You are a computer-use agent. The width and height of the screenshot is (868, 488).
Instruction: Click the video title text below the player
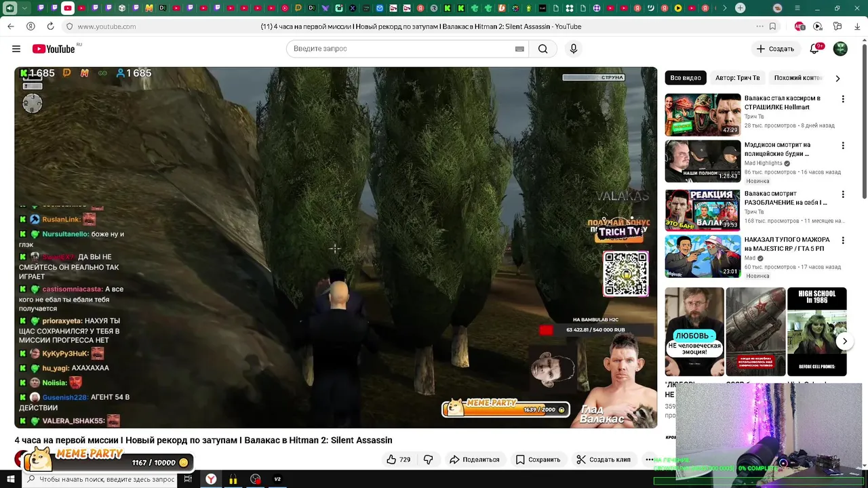coord(203,440)
